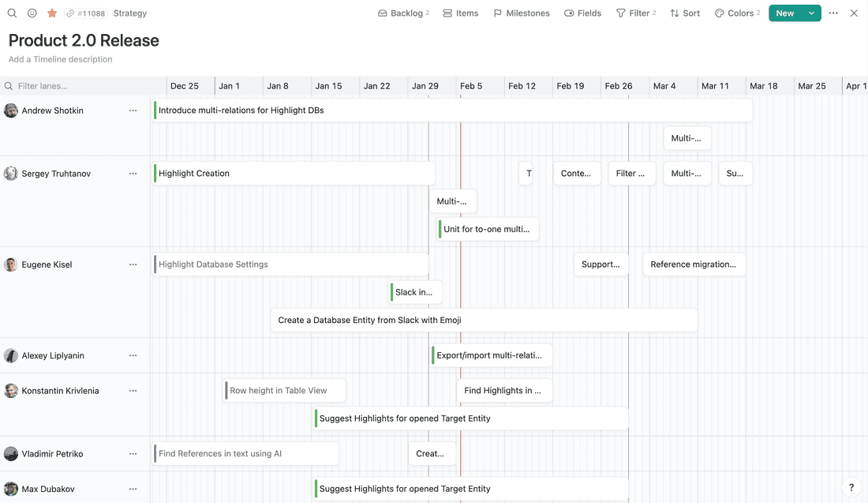Click the Filter lanes input field
Viewport: 868px width, 503px height.
(79, 85)
